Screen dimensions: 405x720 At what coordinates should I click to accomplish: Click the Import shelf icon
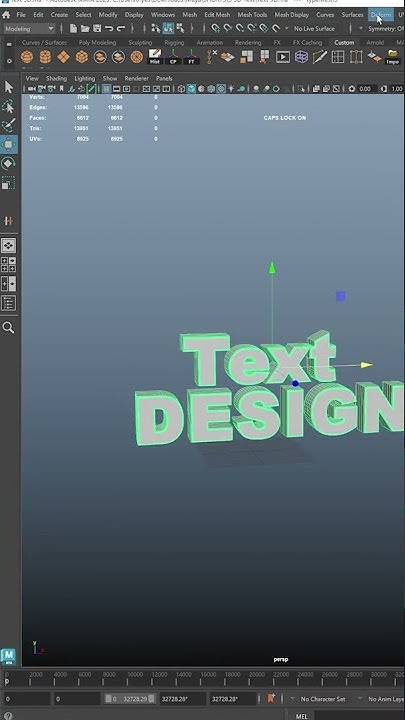[393, 57]
